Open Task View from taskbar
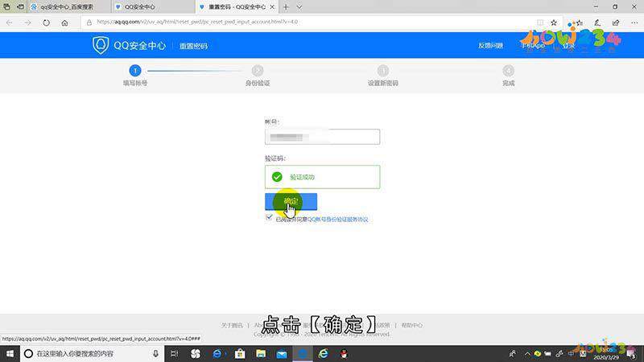This screenshot has height=362, width=644. tap(174, 353)
